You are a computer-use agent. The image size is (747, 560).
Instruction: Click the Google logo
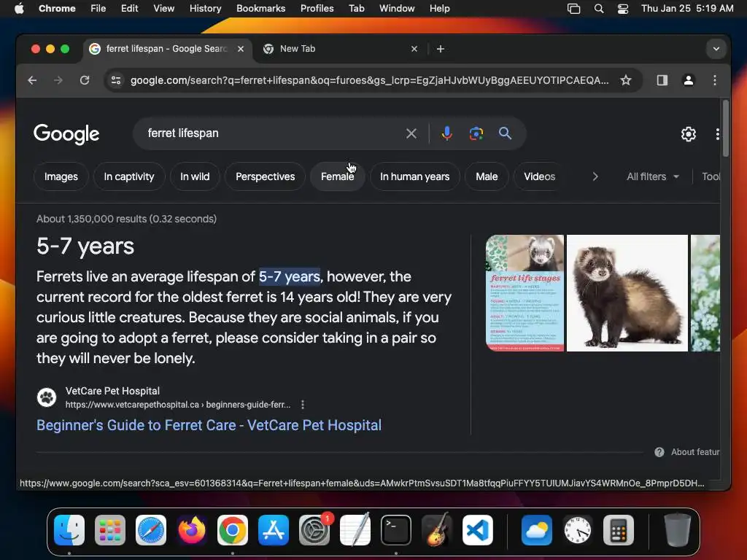pyautogui.click(x=66, y=134)
